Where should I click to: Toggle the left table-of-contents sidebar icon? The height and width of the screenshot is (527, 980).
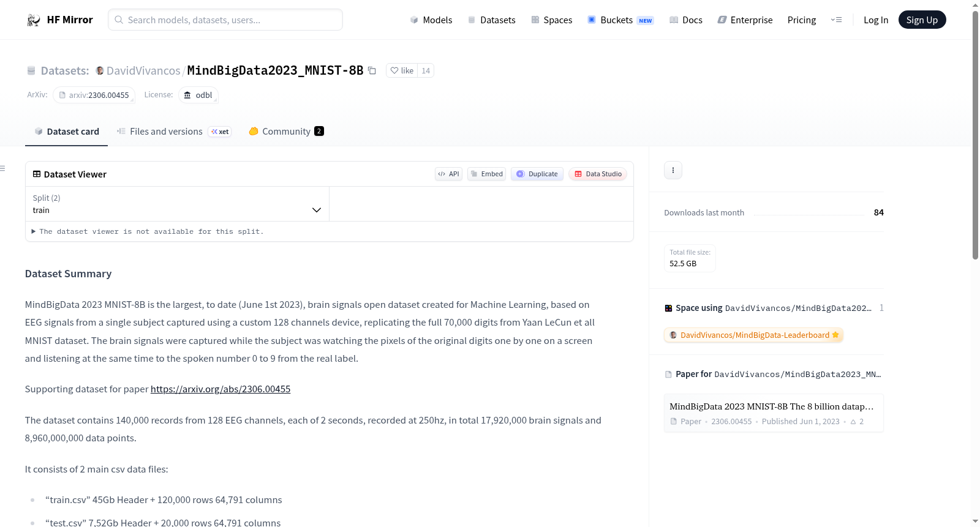pyautogui.click(x=3, y=168)
